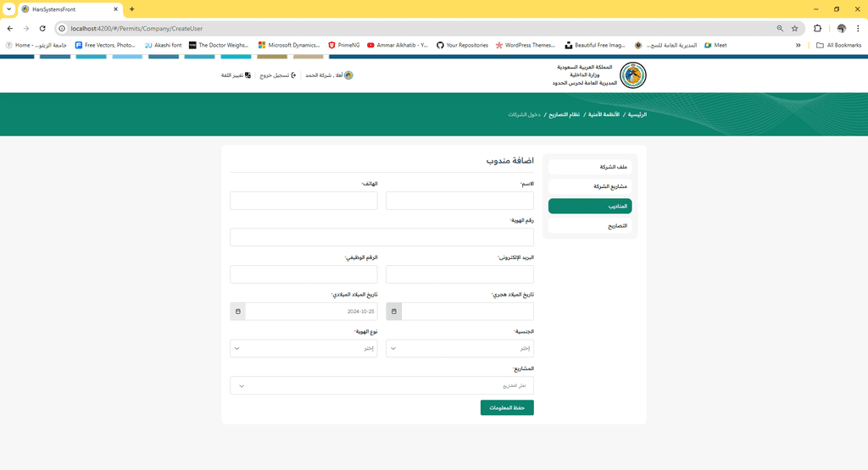The image size is (868, 470).
Task: Focus the الرقم الوظيفي employee number field
Action: tap(304, 274)
